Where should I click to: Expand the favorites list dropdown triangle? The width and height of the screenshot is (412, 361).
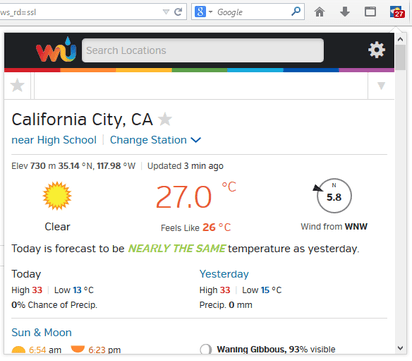point(381,86)
